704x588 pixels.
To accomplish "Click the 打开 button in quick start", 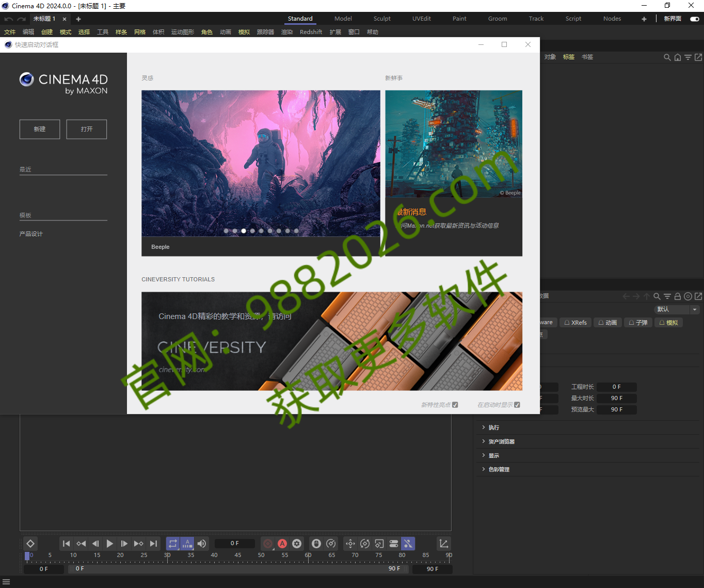I will (x=87, y=129).
